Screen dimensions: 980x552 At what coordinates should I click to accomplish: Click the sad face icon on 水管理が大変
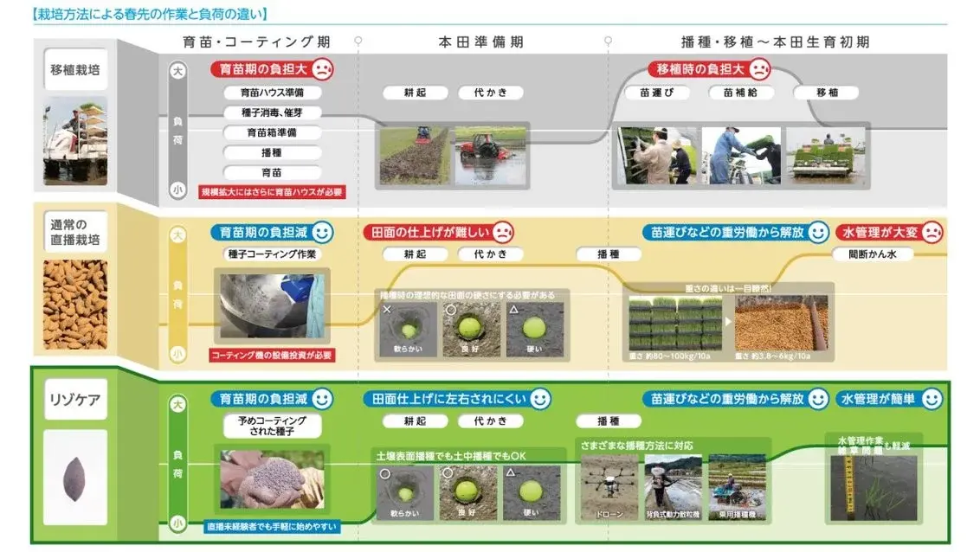[x=928, y=233]
